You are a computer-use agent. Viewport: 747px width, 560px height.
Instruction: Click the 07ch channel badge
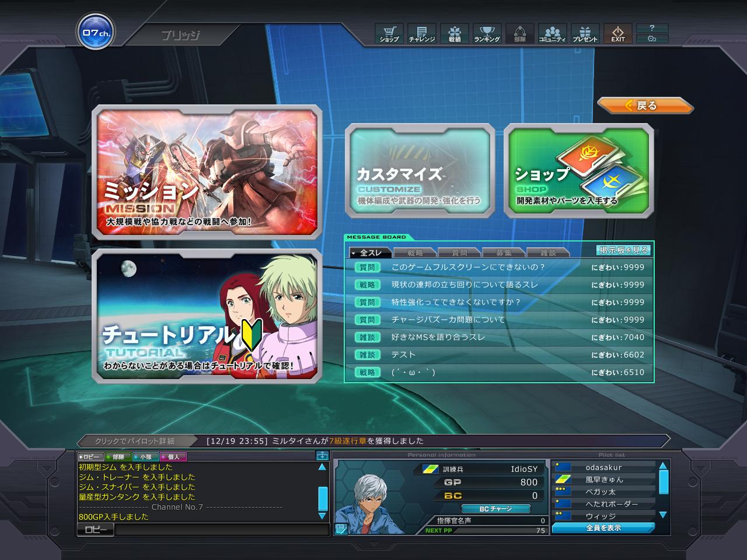click(95, 33)
